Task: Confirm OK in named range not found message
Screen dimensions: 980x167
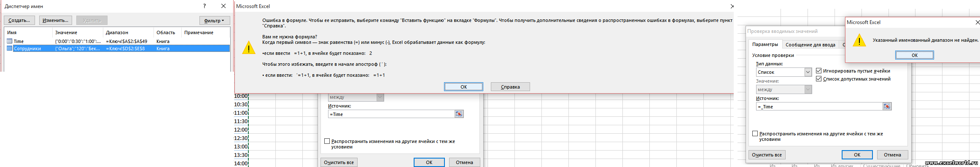Action: point(914,55)
